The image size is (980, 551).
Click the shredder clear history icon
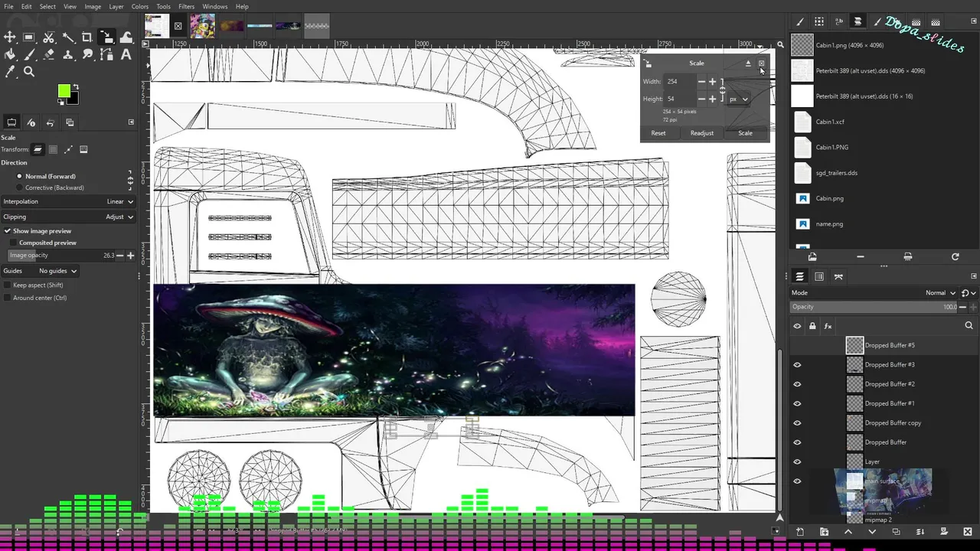pyautogui.click(x=907, y=257)
